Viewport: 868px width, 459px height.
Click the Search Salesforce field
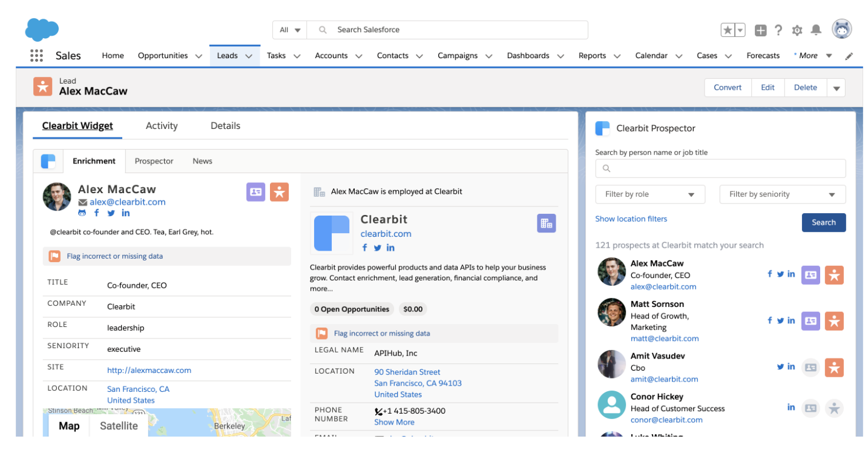click(x=447, y=30)
